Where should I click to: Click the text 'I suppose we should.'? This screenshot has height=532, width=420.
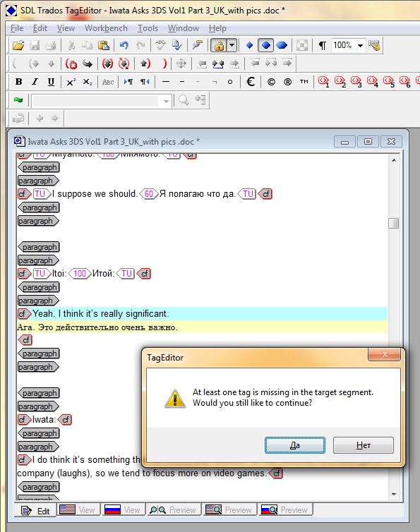pos(95,194)
